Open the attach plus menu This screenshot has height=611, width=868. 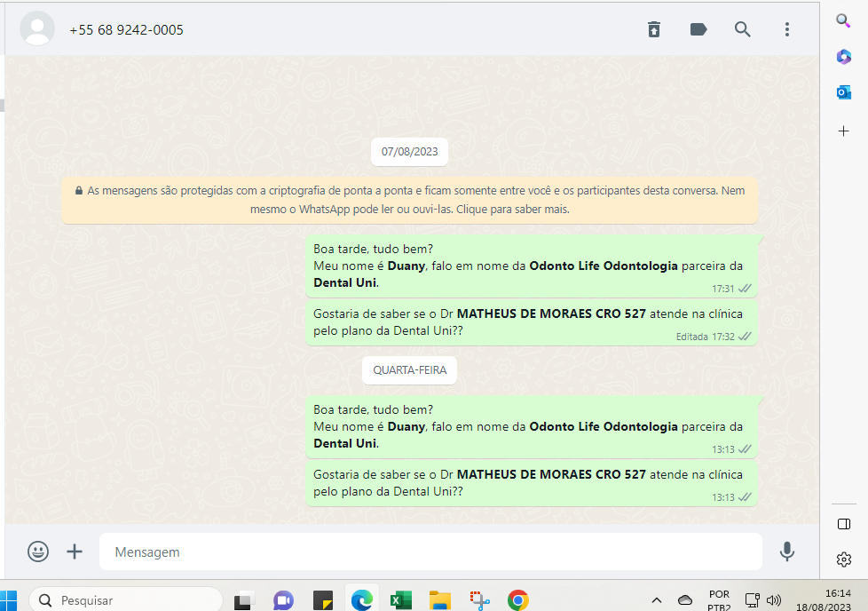(x=75, y=551)
